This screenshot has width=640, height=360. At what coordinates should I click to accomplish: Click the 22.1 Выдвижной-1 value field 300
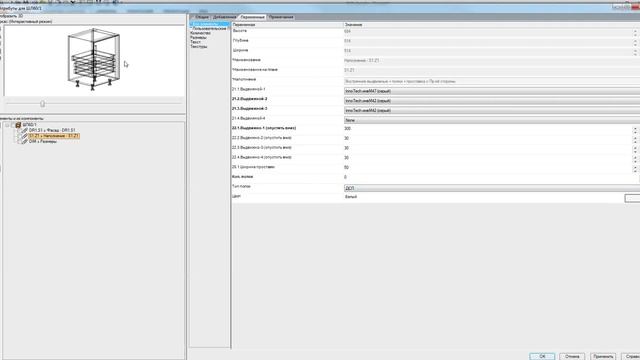[x=488, y=129]
